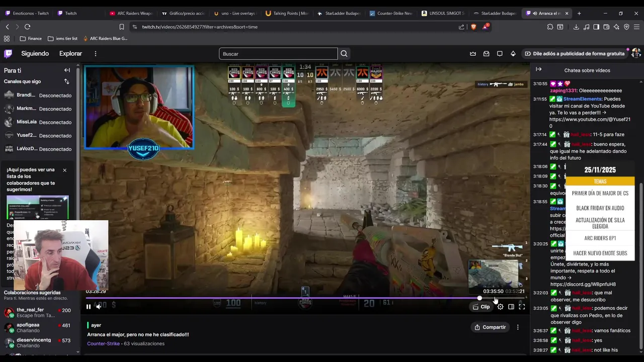The height and width of the screenshot is (362, 644).
Task: Pause the video playback
Action: click(x=89, y=307)
